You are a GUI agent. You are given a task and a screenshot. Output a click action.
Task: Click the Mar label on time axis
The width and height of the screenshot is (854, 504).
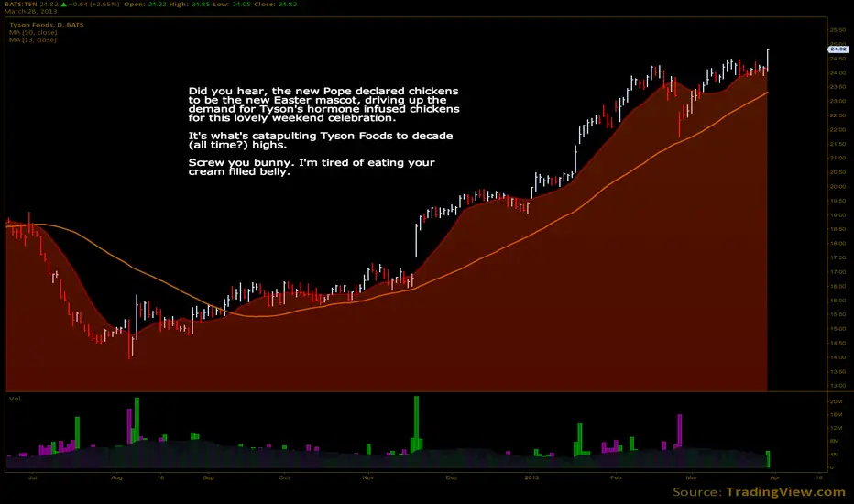click(x=691, y=477)
